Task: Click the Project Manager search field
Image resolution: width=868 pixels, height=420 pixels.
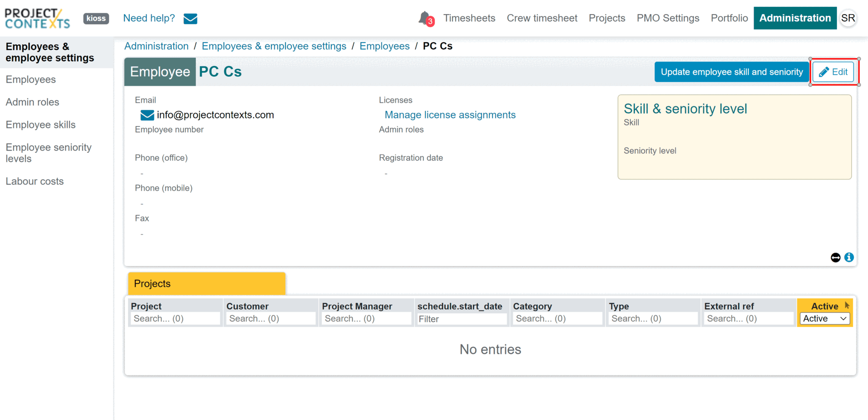Action: pyautogui.click(x=366, y=319)
